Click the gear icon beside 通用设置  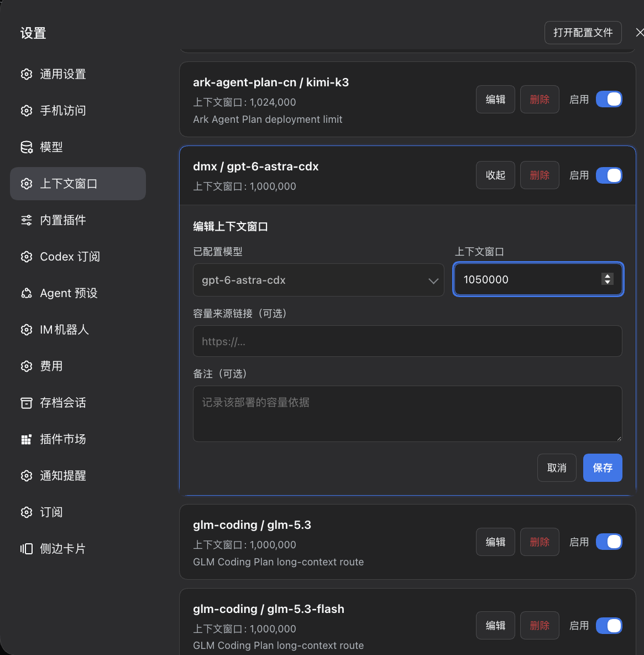coord(27,74)
